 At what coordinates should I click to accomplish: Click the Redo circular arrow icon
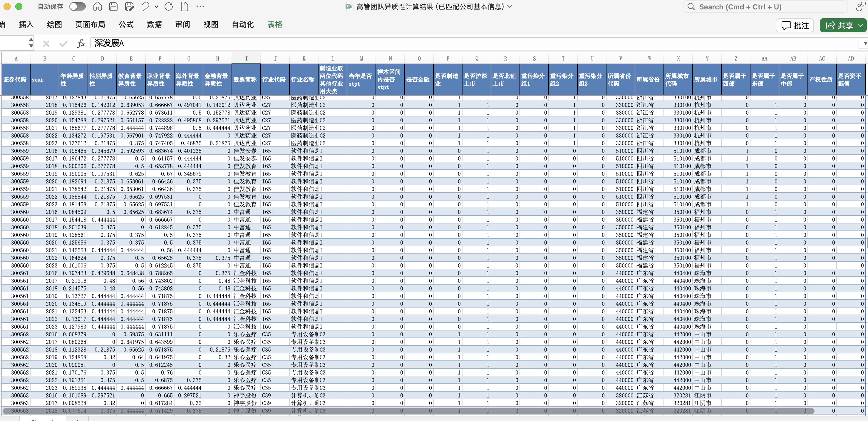[169, 6]
